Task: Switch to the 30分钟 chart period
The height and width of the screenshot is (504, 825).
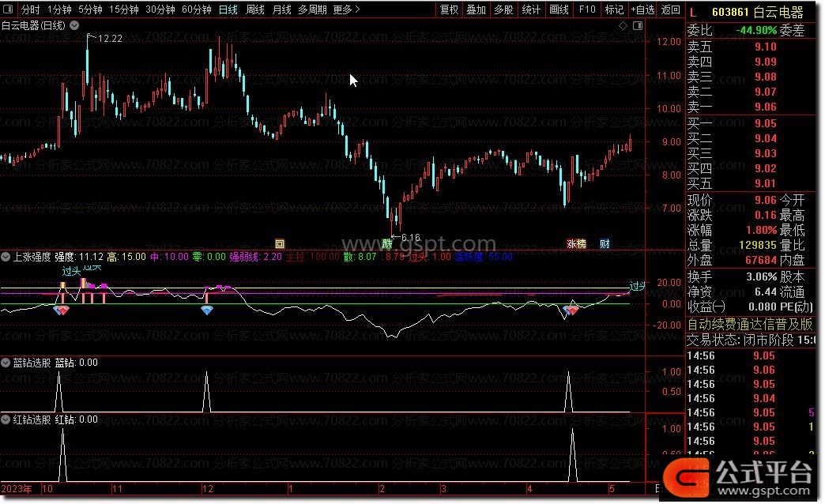Action: (160, 9)
